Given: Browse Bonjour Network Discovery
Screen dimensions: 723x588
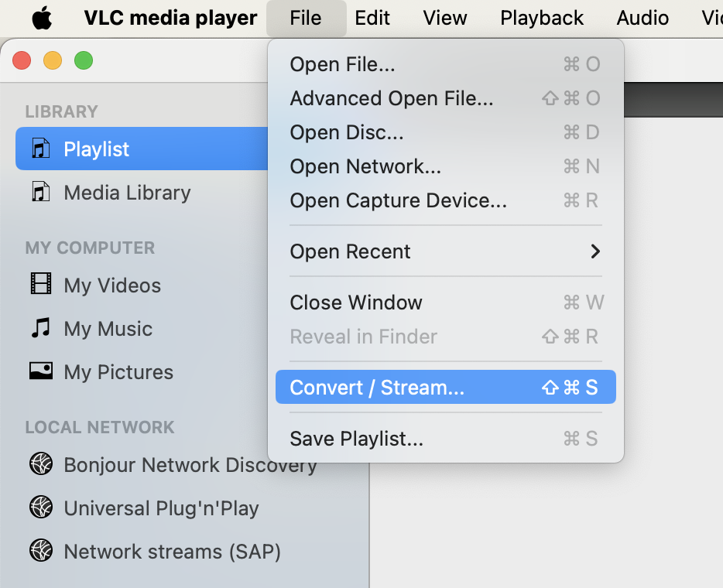Looking at the screenshot, I should tap(190, 465).
